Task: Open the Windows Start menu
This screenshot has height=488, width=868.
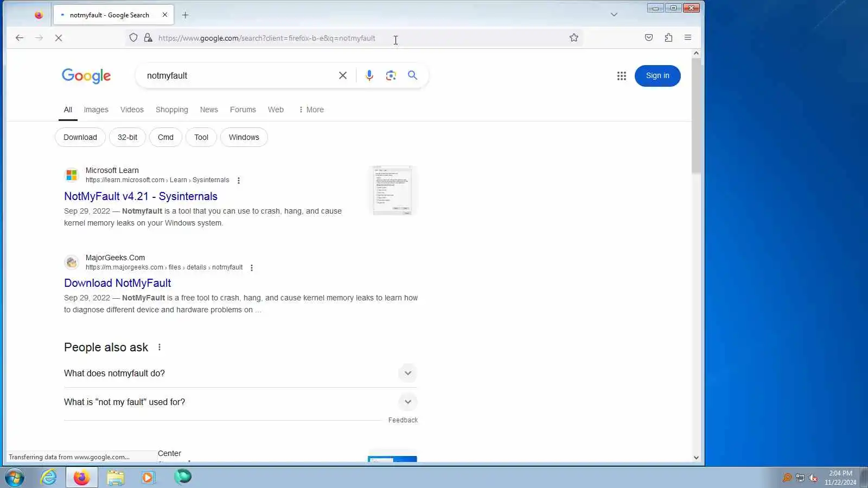Action: point(14,478)
